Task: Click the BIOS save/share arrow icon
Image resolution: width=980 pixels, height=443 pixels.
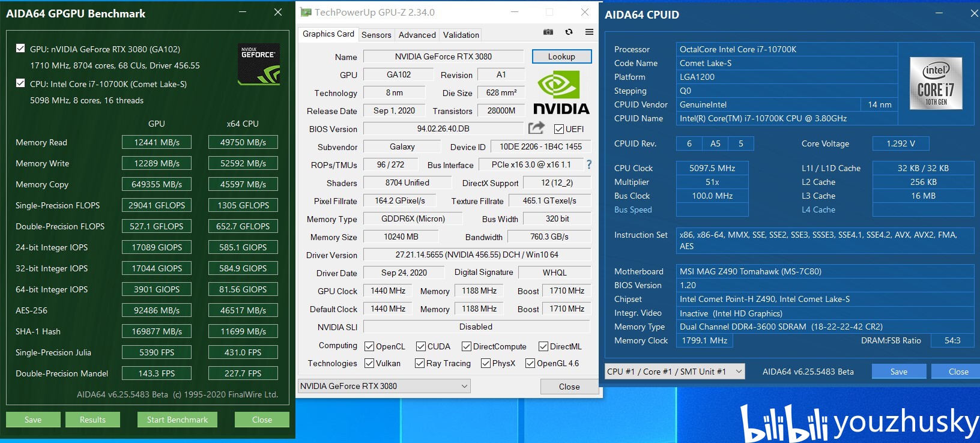Action: click(x=536, y=128)
